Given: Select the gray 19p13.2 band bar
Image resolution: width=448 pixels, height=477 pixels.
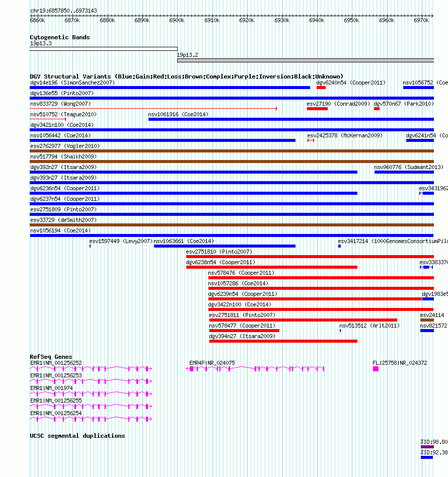Looking at the screenshot, I should tap(306, 60).
